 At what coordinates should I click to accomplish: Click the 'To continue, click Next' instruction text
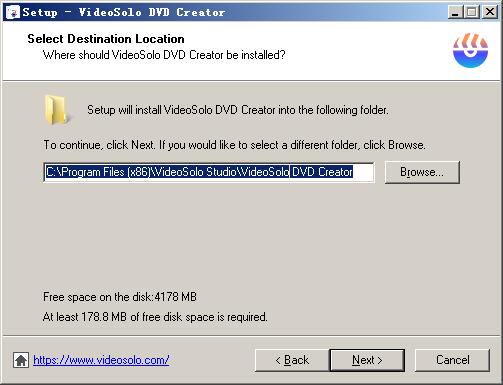[x=234, y=145]
